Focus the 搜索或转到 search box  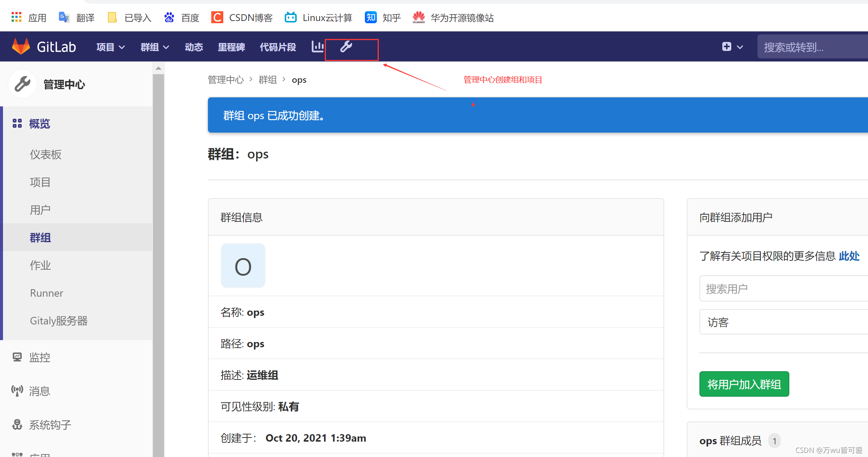pyautogui.click(x=813, y=47)
